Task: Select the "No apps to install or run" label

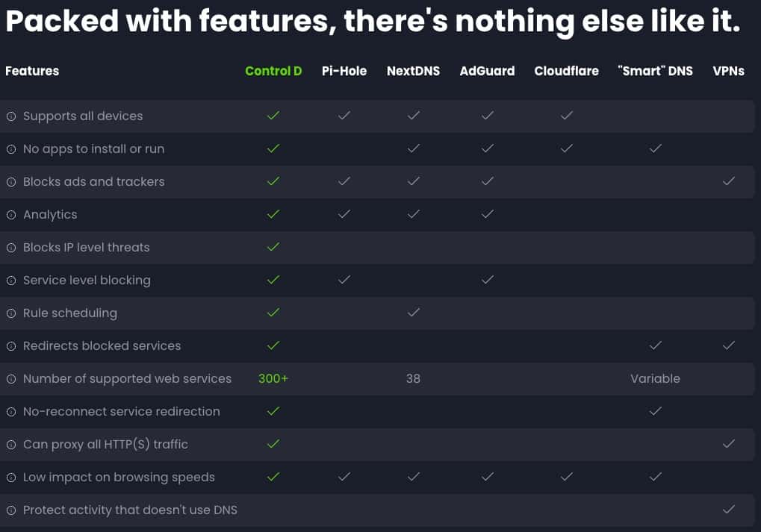Action: (93, 149)
